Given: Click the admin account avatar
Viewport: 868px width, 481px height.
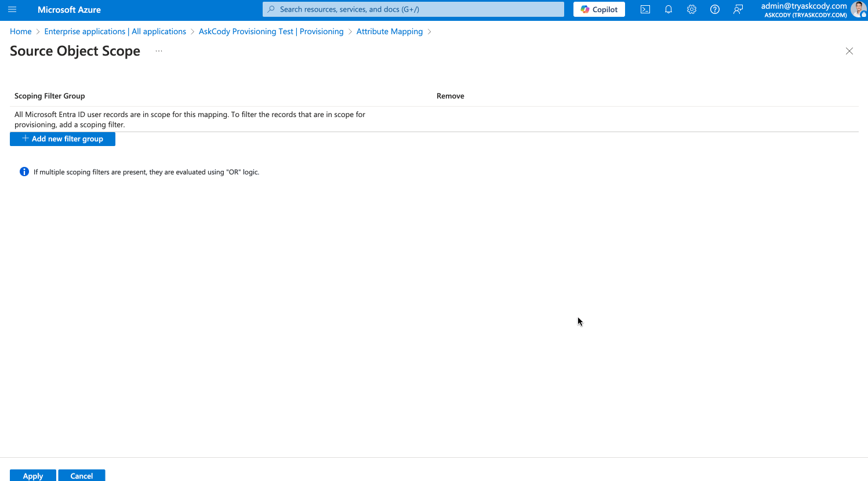Looking at the screenshot, I should pos(859,9).
